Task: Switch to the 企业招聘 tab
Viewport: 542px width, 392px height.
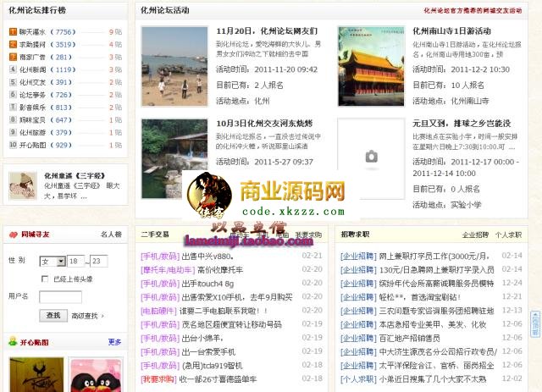Action: point(475,235)
